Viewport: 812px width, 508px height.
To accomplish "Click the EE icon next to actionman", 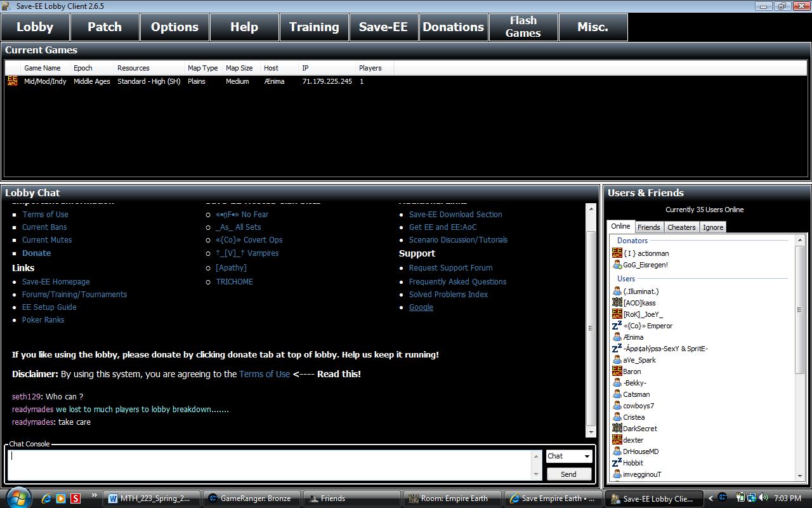I will pyautogui.click(x=617, y=253).
